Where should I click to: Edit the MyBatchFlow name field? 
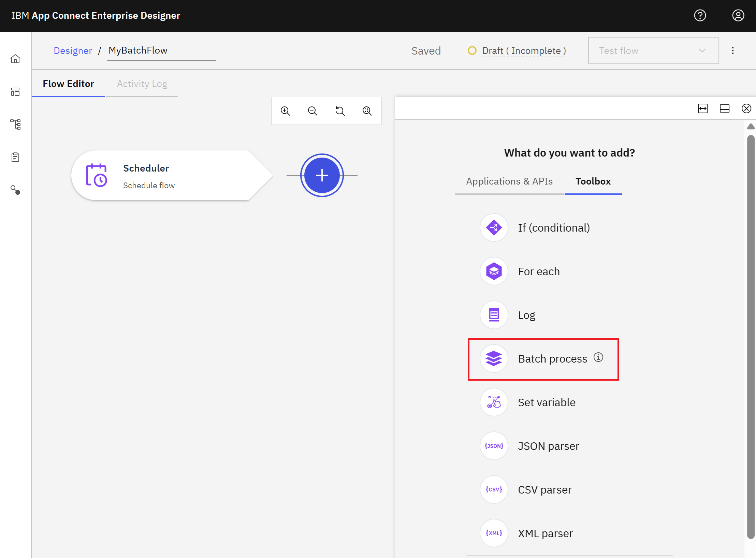pyautogui.click(x=162, y=50)
